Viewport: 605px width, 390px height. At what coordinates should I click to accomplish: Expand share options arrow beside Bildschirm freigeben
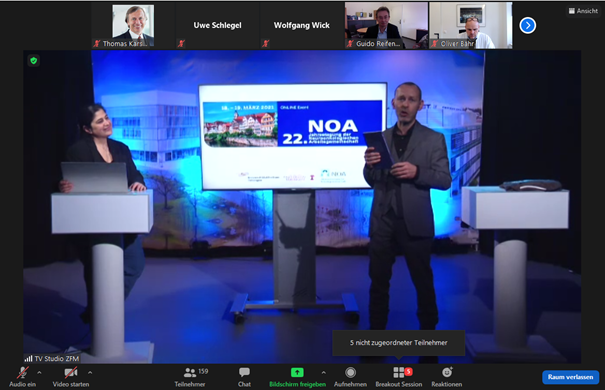(323, 373)
